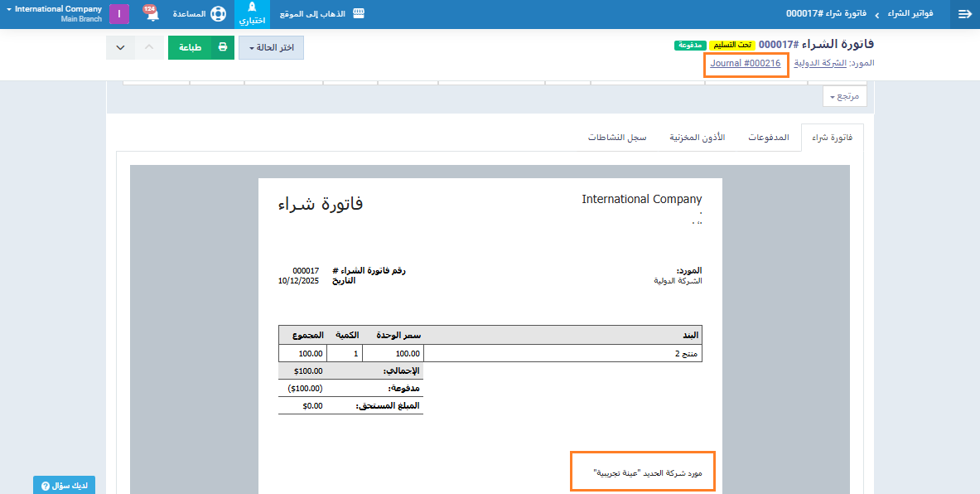980x494 pixels.
Task: Select the سجل النشاطات tab
Action: pos(617,137)
